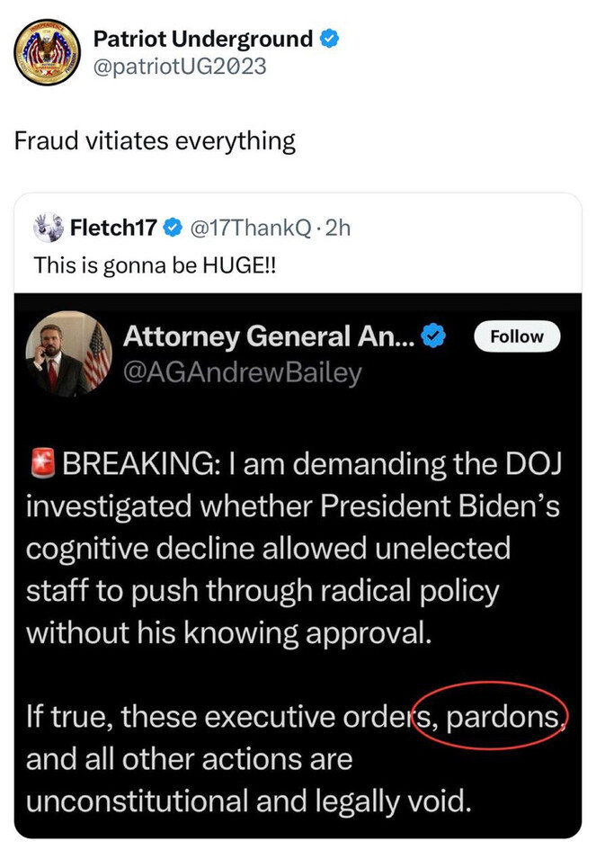Open the Fletch17 profile name

pyautogui.click(x=112, y=228)
